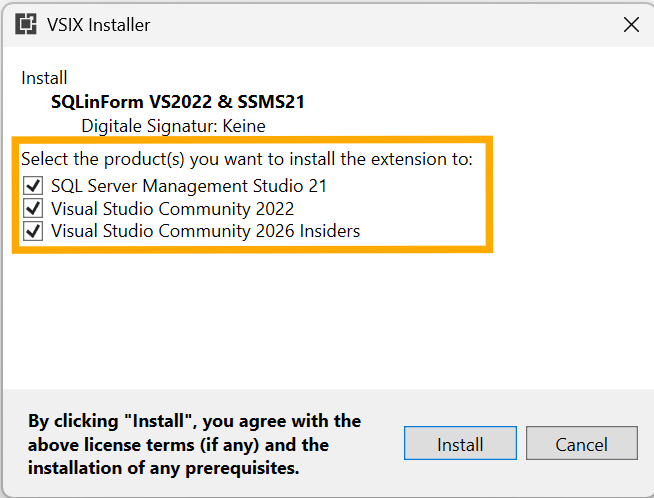Click the empty white area below the product list

click(x=327, y=320)
